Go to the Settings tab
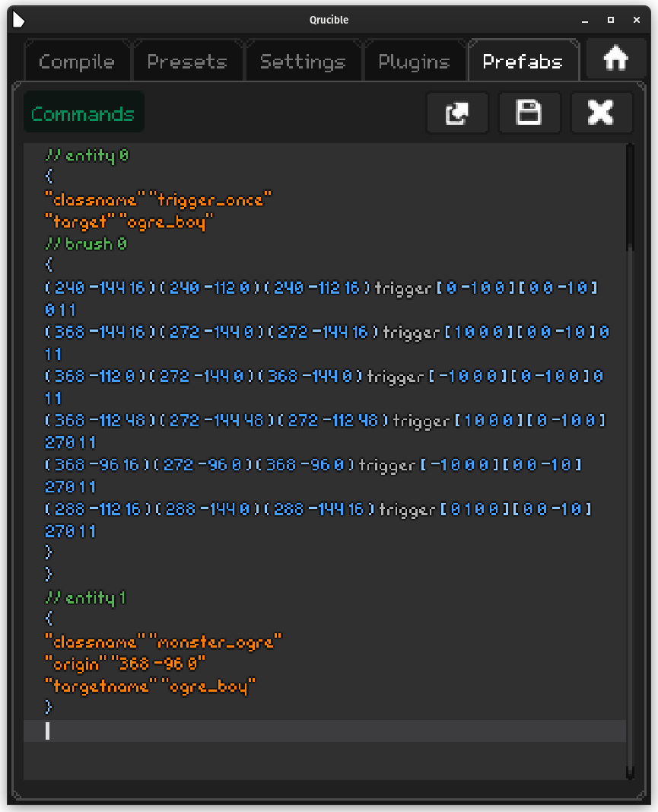 pyautogui.click(x=302, y=62)
